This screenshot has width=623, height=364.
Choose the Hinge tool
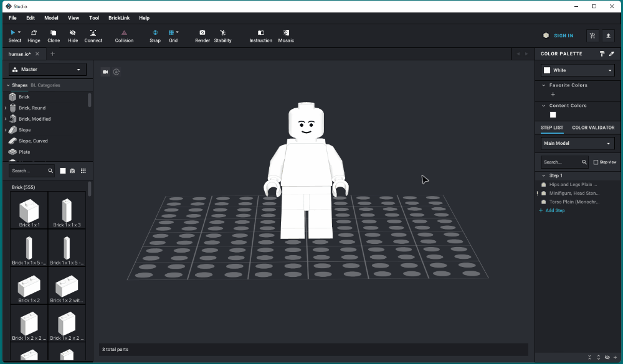tap(34, 35)
